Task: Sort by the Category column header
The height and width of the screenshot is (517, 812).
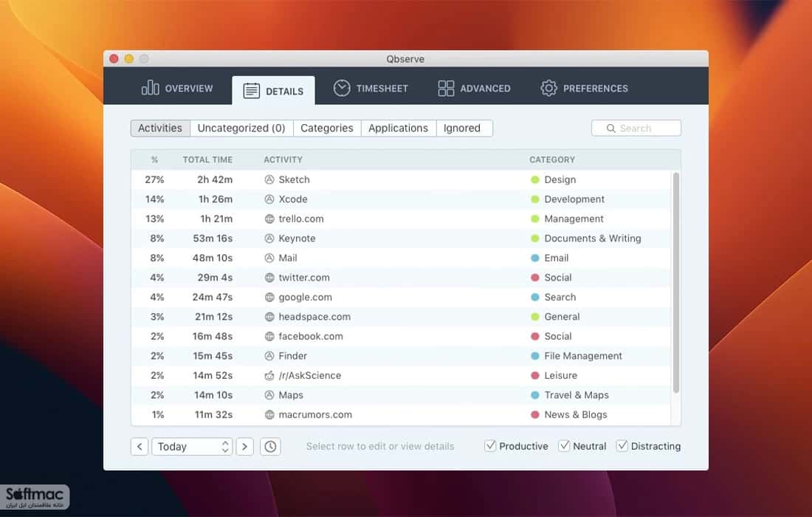Action: 552,160
